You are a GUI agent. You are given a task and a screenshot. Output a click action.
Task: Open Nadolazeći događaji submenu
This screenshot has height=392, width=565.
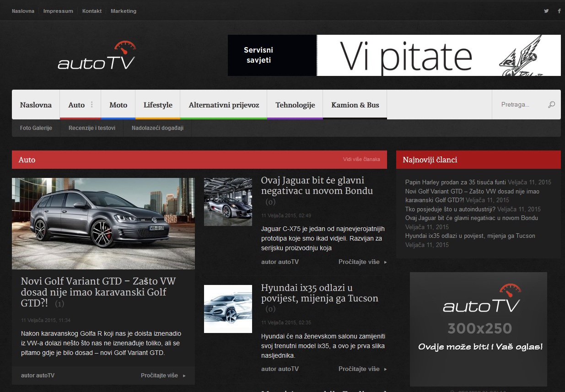(x=157, y=128)
